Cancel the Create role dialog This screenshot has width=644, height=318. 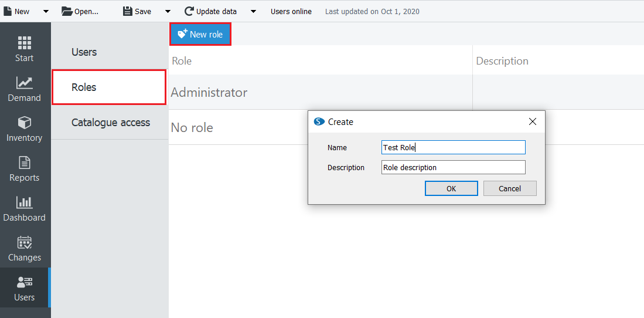click(x=509, y=188)
